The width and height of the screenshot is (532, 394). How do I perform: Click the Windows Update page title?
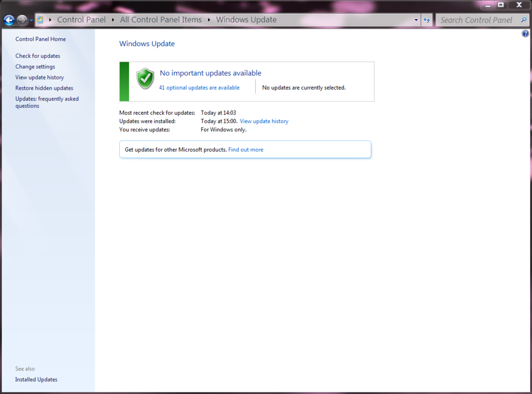147,44
